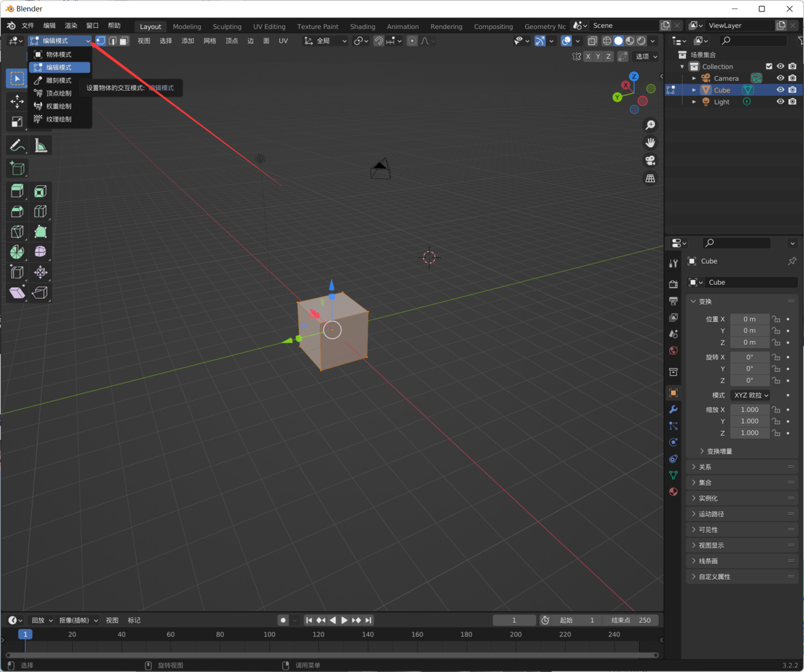Image resolution: width=804 pixels, height=672 pixels.
Task: Toggle X-ray display button
Action: 592,41
